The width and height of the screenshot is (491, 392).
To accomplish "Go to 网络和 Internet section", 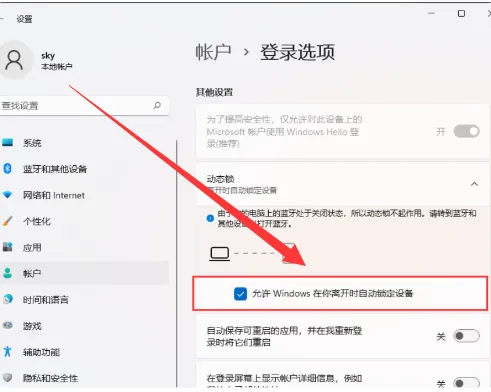I will [84, 195].
